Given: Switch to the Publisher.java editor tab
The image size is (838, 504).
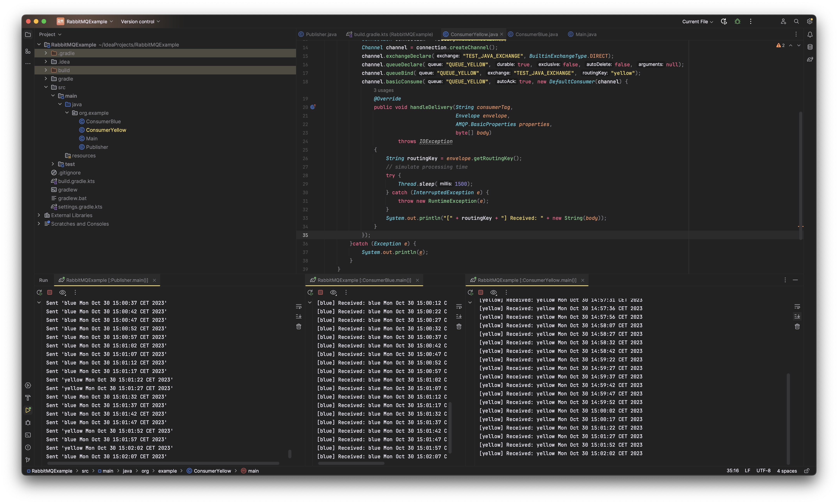Looking at the screenshot, I should coord(318,34).
